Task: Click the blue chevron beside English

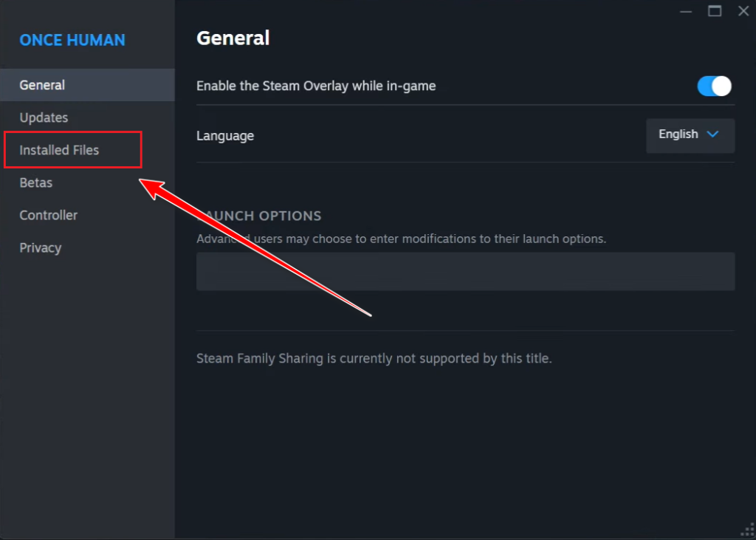Action: point(712,134)
